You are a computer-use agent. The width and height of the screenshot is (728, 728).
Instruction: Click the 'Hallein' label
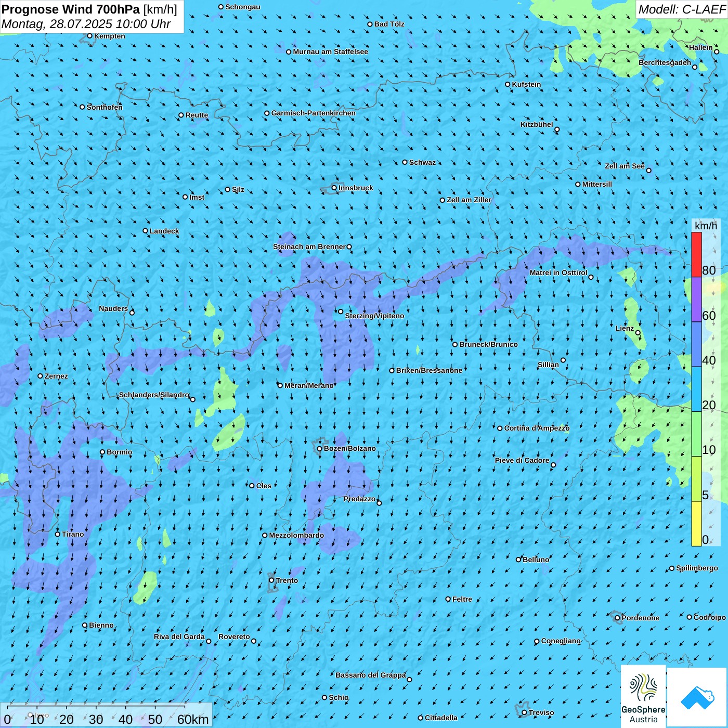(x=701, y=47)
